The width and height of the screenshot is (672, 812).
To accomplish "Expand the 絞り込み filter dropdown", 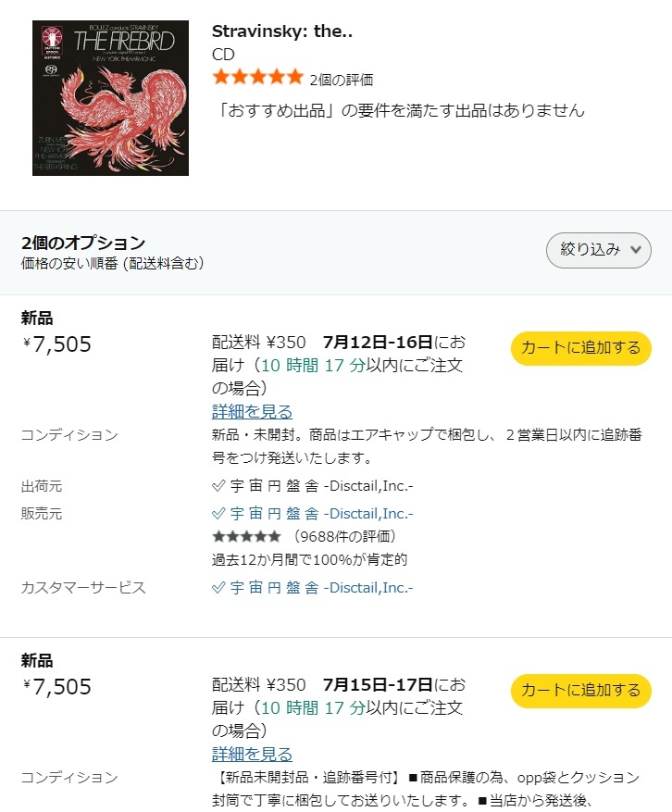I will (x=599, y=250).
